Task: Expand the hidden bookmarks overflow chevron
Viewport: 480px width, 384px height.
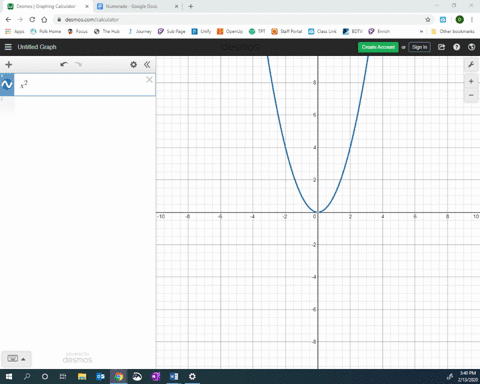Action: pos(421,31)
